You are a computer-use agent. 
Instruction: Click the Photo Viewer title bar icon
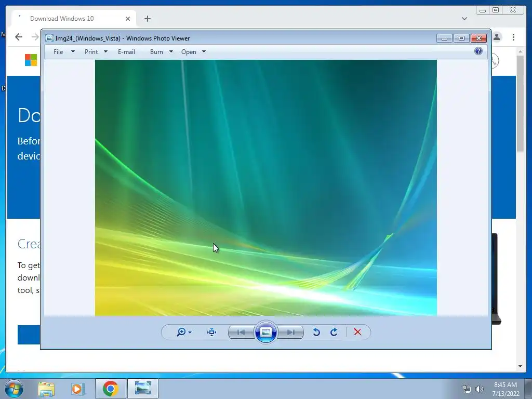coord(49,38)
